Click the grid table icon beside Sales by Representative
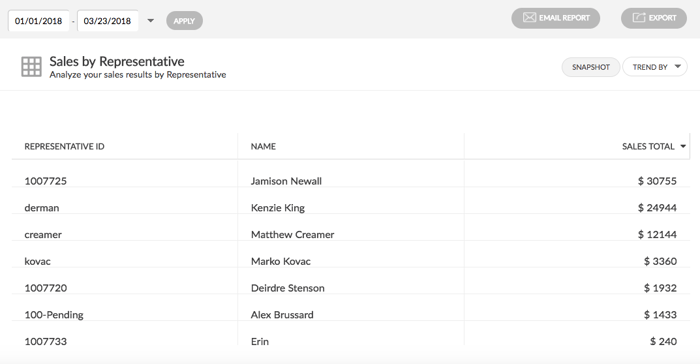700x364 pixels. (x=31, y=67)
